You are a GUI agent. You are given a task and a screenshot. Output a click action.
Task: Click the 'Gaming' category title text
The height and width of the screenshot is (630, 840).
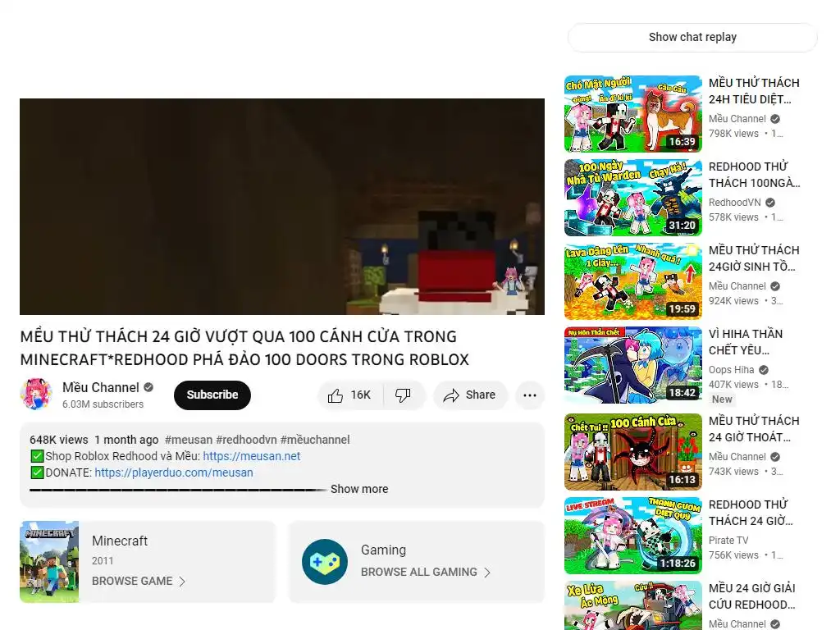tap(384, 550)
